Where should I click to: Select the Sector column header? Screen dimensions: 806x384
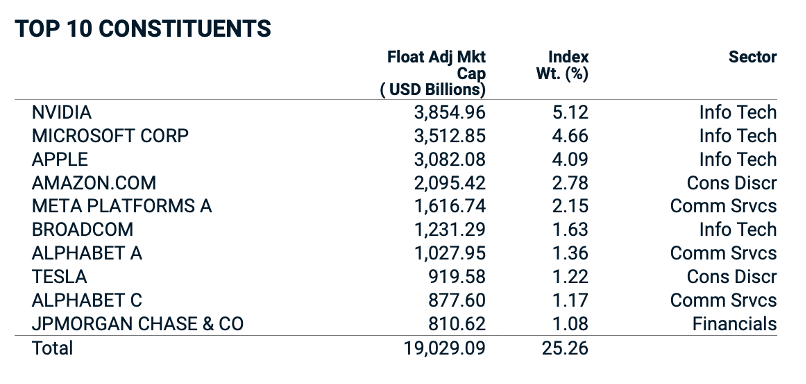(753, 57)
